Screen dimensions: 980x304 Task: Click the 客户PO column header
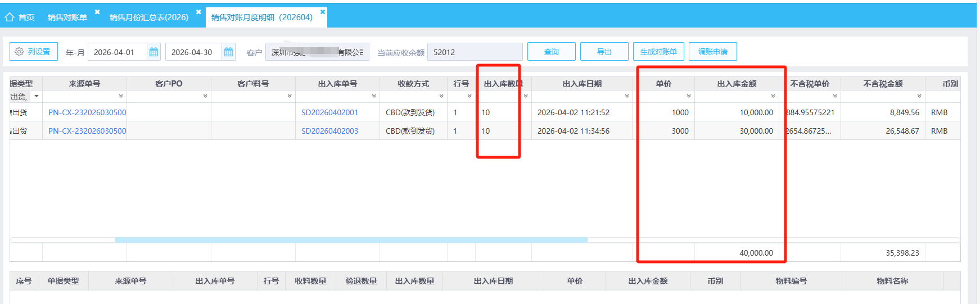[x=169, y=84]
